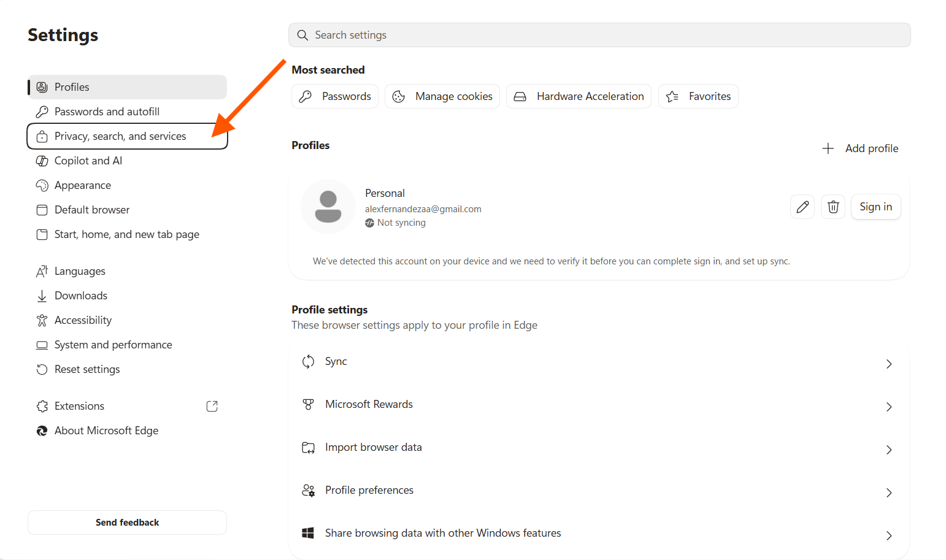
Task: Open Extensions external link icon
Action: pos(212,406)
